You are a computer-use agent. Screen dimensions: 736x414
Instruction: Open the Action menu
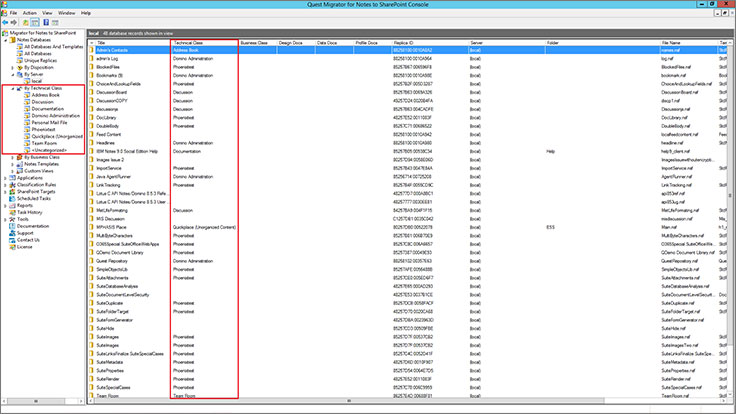[x=30, y=13]
